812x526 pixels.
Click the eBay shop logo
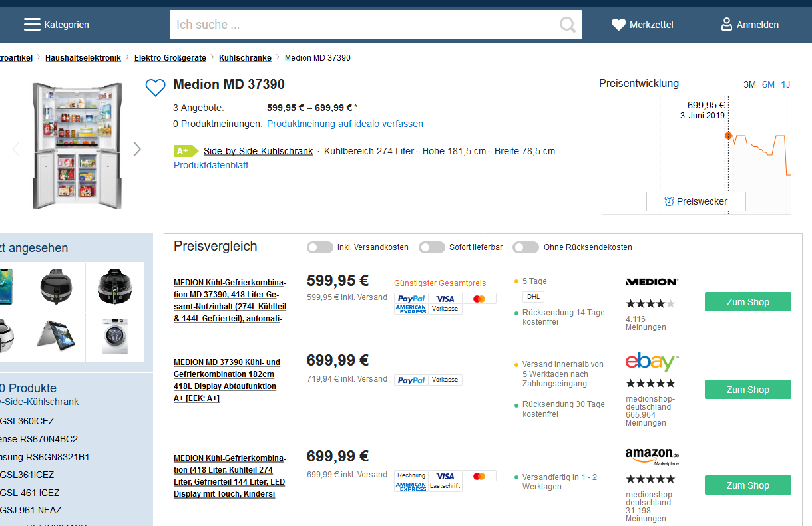click(x=652, y=362)
